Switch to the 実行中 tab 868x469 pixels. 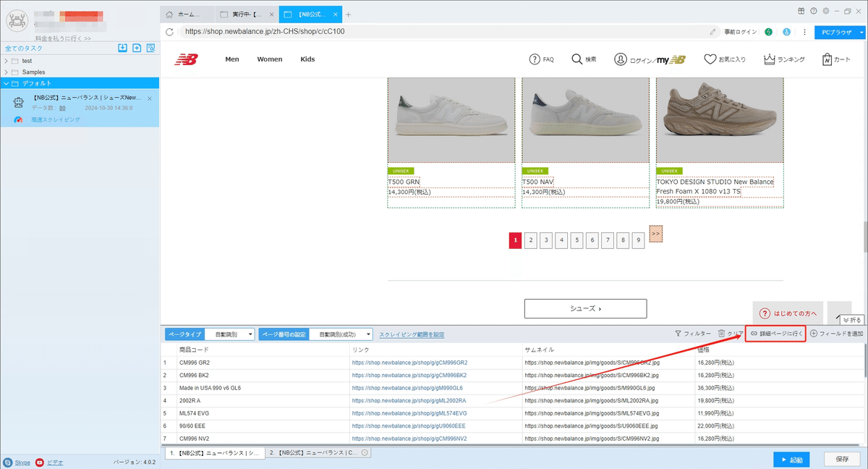246,14
